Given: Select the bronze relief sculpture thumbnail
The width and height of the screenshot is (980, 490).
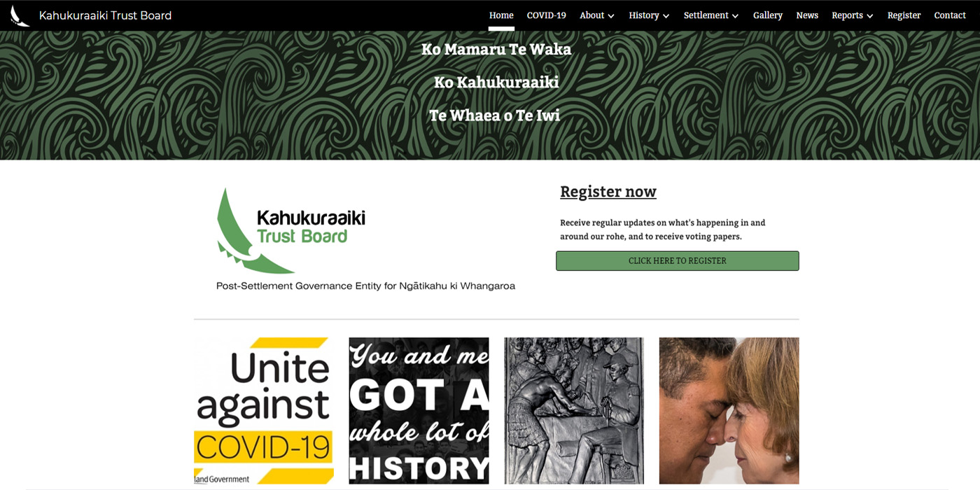Looking at the screenshot, I should pos(574,411).
